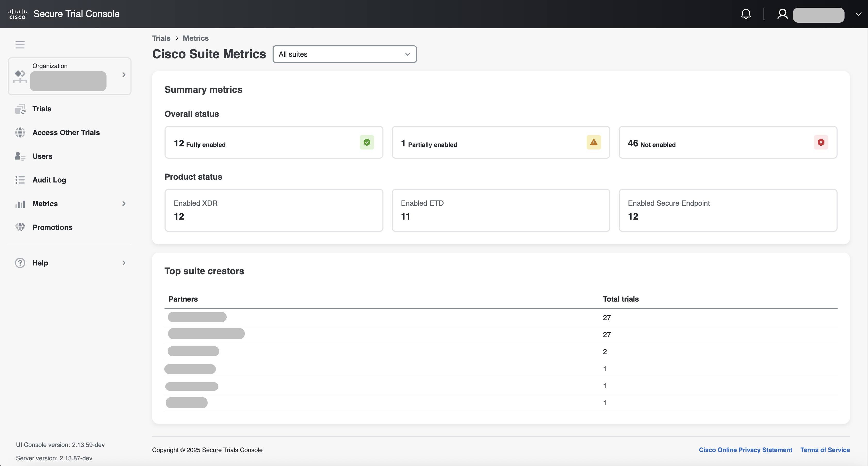Click UI Console version text
This screenshot has width=868, height=466.
pos(60,445)
